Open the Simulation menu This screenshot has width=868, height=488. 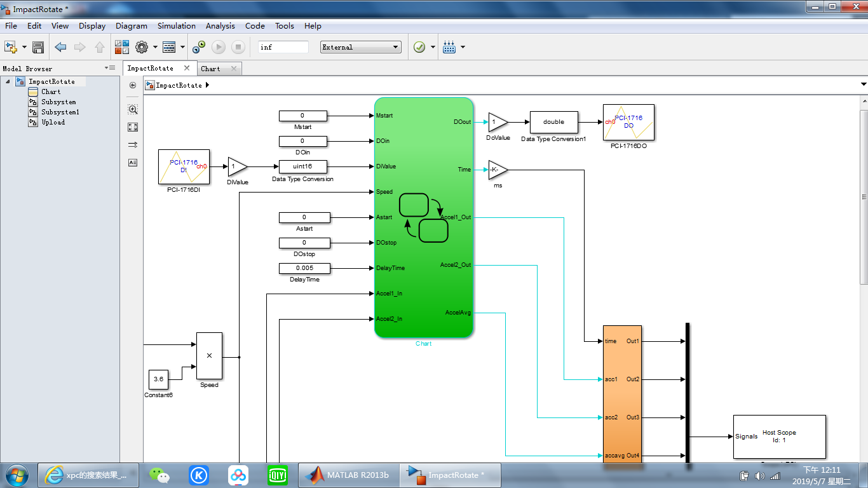pyautogui.click(x=176, y=26)
